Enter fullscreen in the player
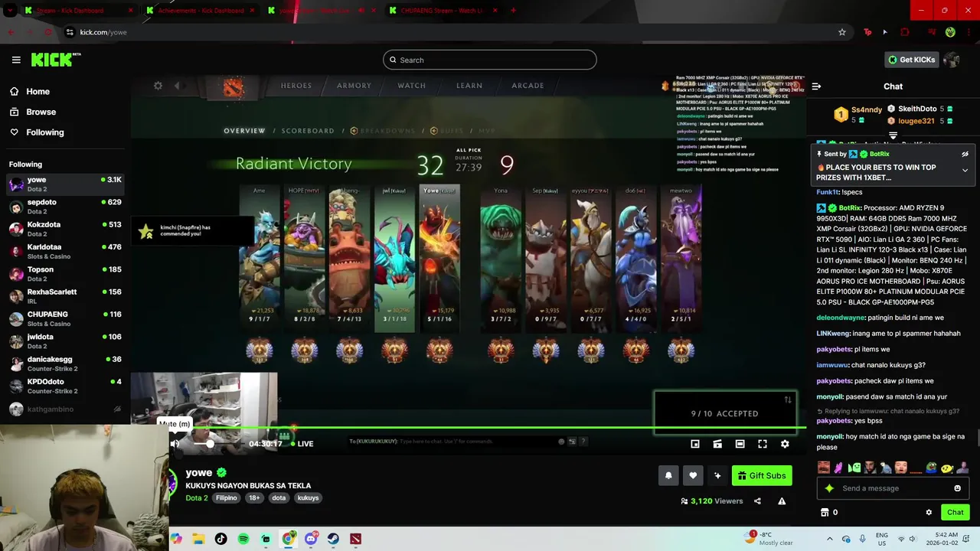The height and width of the screenshot is (551, 980). click(763, 444)
